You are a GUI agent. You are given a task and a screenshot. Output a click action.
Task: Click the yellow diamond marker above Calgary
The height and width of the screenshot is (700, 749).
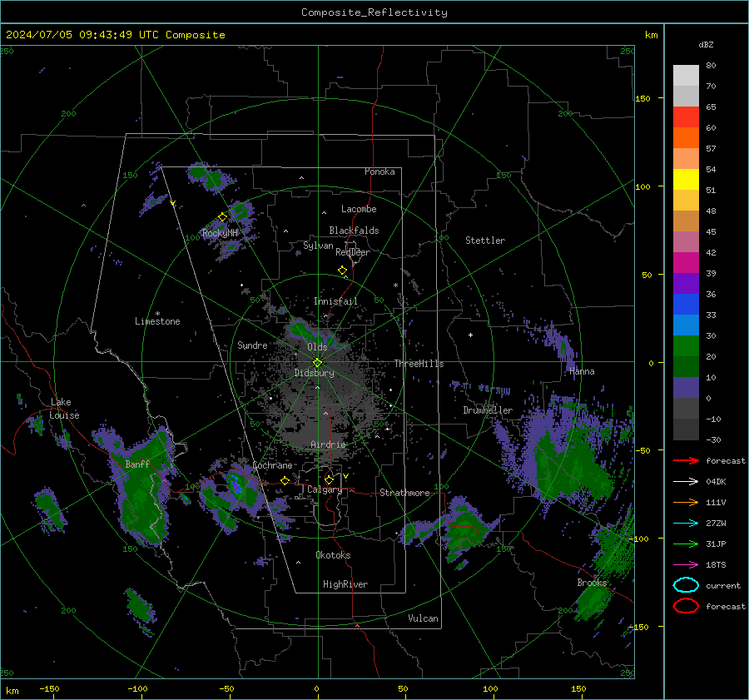(329, 479)
